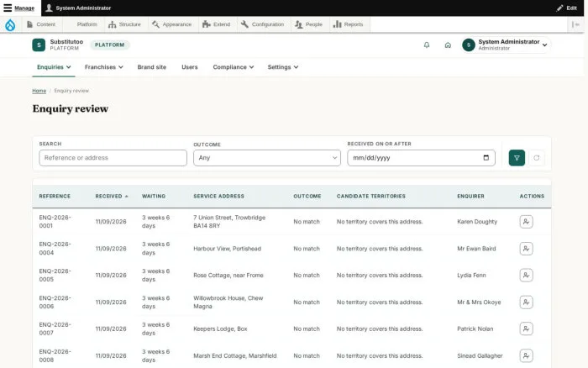The height and width of the screenshot is (368, 588).
Task: Open the Appearance admin menu
Action: click(x=172, y=24)
